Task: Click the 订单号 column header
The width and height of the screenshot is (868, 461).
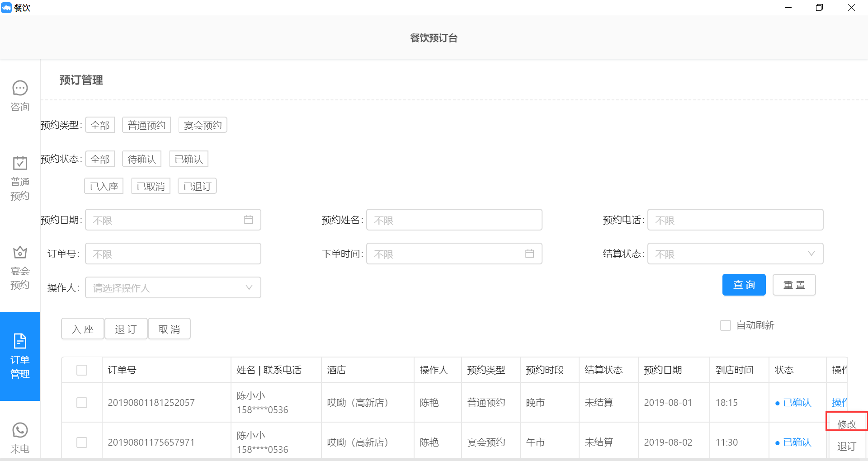Action: point(122,370)
